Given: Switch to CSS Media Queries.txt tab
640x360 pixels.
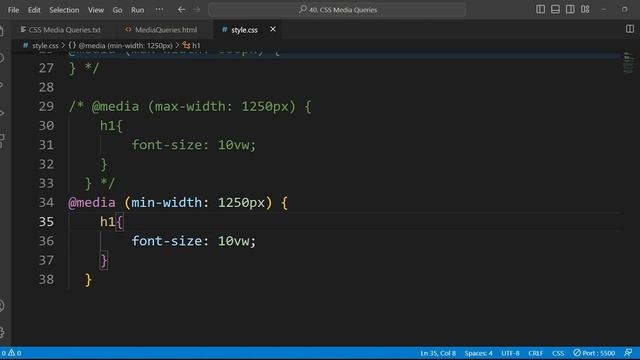Looking at the screenshot, I should click(x=60, y=30).
